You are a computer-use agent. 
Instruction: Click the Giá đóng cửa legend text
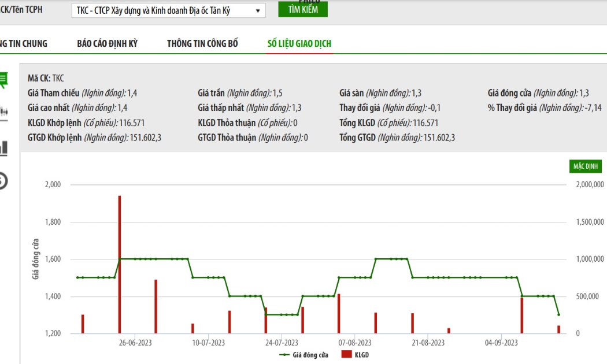(x=310, y=355)
